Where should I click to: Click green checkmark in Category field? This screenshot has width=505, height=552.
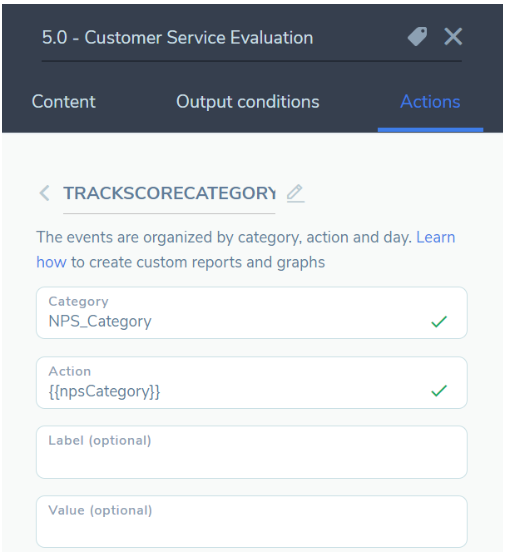tap(439, 321)
